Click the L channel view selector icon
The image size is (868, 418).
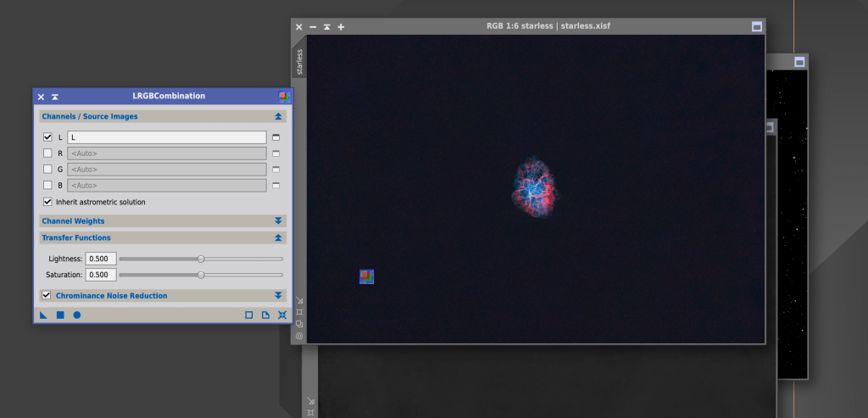point(275,137)
